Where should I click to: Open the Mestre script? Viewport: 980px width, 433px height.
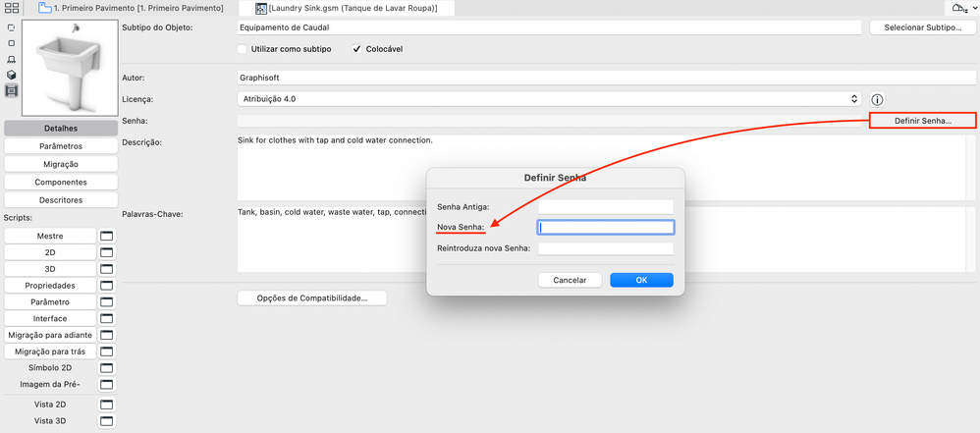(x=50, y=237)
